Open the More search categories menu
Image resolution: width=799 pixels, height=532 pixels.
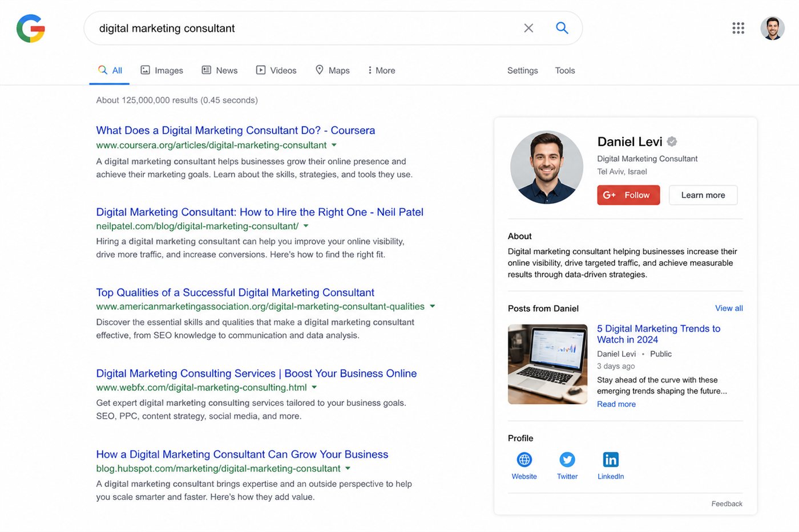[381, 70]
